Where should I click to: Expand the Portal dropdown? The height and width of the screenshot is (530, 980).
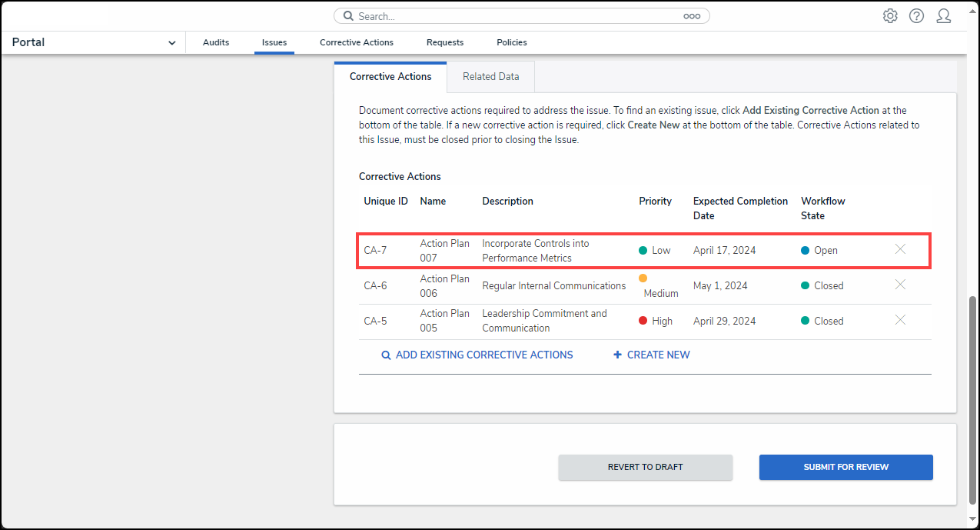(x=171, y=43)
